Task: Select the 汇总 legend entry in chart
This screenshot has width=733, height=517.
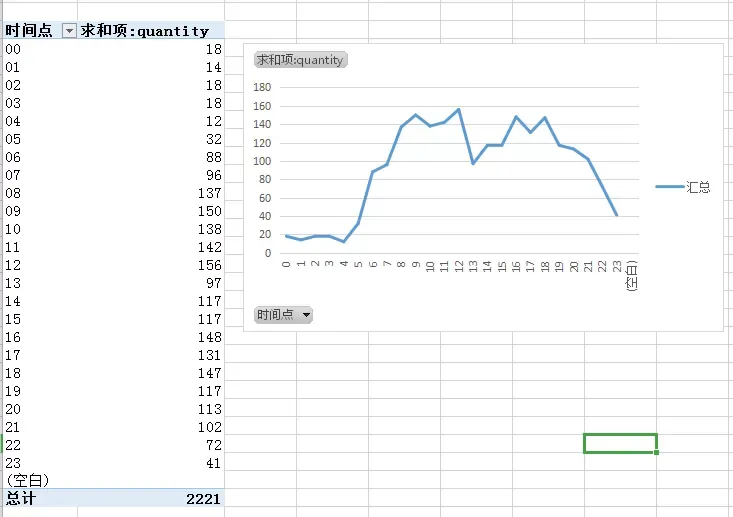Action: click(683, 187)
